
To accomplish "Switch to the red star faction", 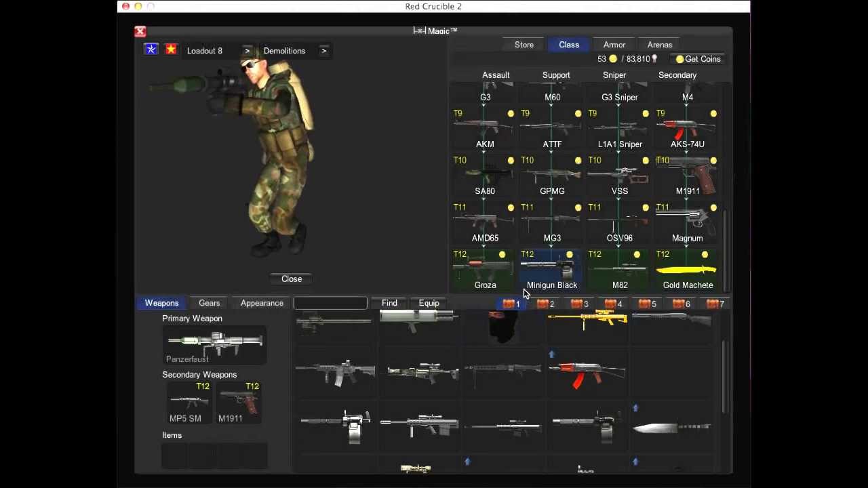I will pos(171,50).
